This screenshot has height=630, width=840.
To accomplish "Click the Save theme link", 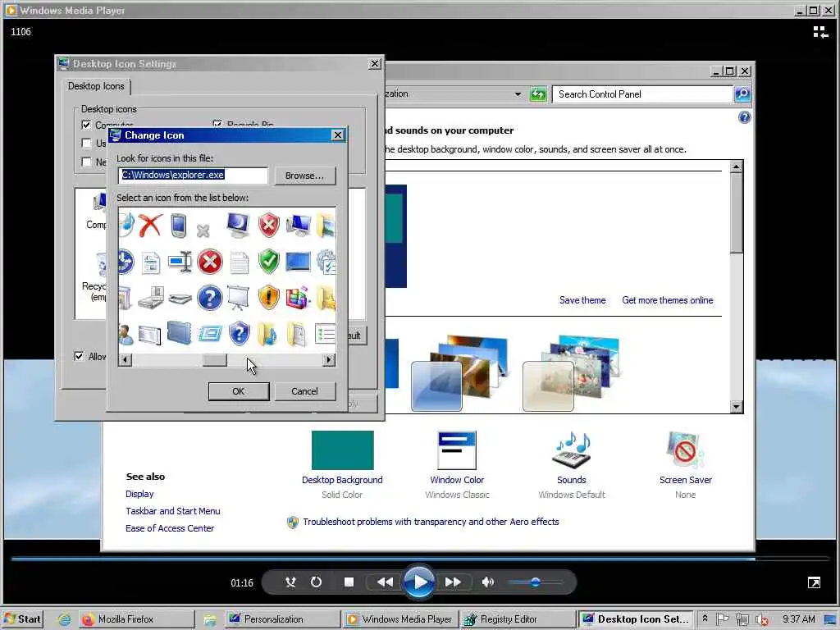I will 582,300.
